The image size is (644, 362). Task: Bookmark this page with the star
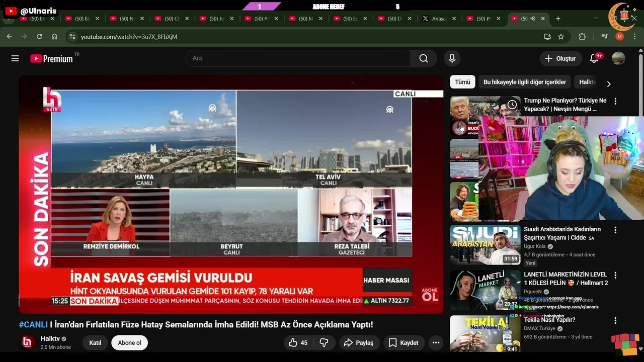click(561, 37)
